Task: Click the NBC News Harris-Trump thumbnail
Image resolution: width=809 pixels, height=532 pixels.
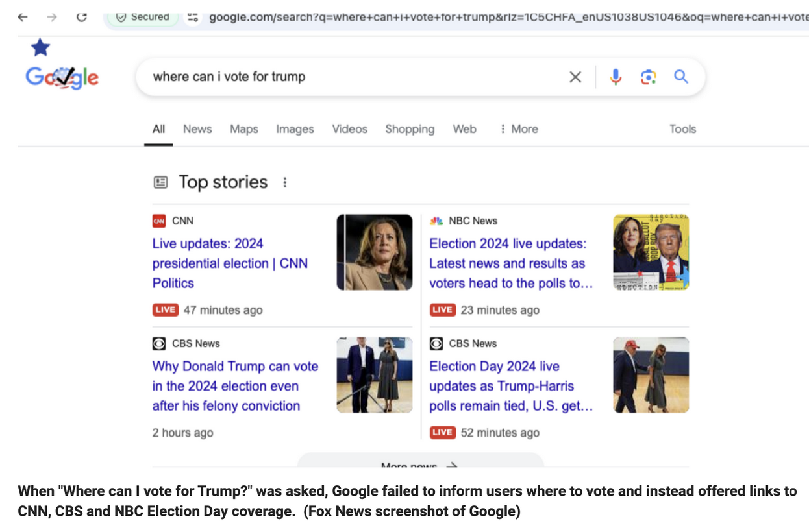Action: [651, 252]
